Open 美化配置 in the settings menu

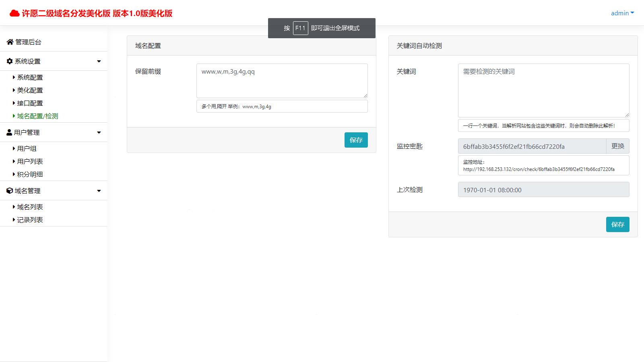(x=30, y=90)
